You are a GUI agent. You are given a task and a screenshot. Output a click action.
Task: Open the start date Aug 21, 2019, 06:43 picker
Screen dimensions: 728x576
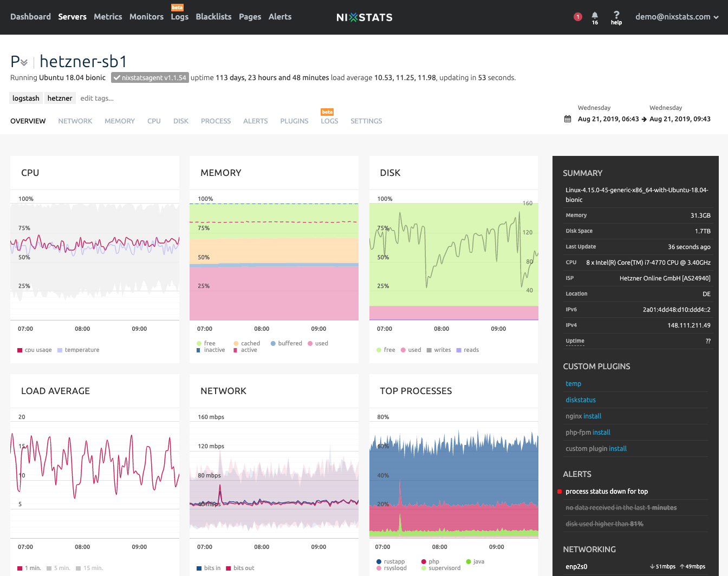pyautogui.click(x=608, y=119)
